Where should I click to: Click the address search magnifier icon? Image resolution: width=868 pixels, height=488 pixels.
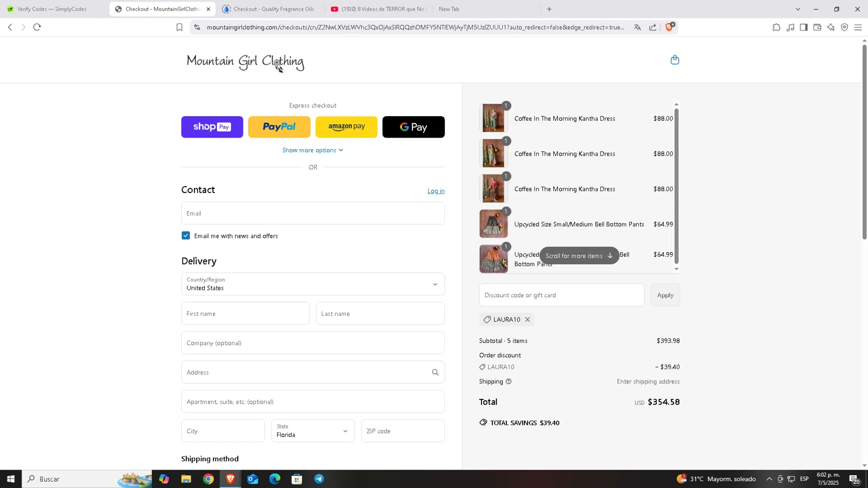point(435,372)
